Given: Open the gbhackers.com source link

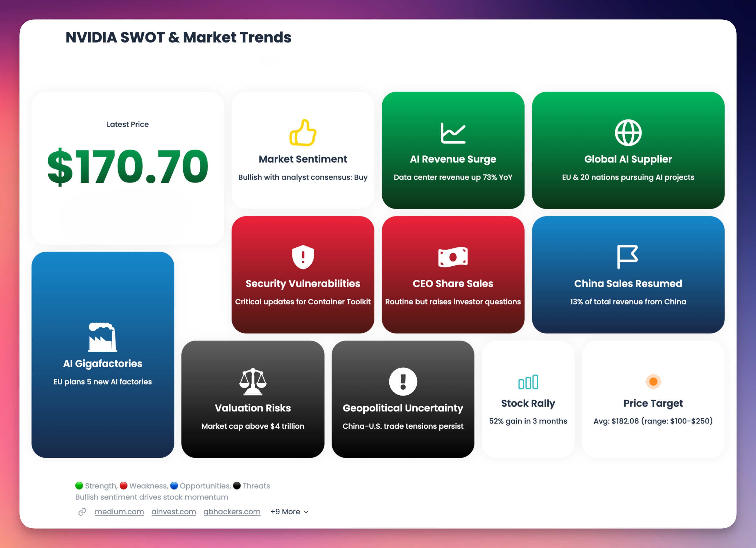Looking at the screenshot, I should pyautogui.click(x=232, y=512).
